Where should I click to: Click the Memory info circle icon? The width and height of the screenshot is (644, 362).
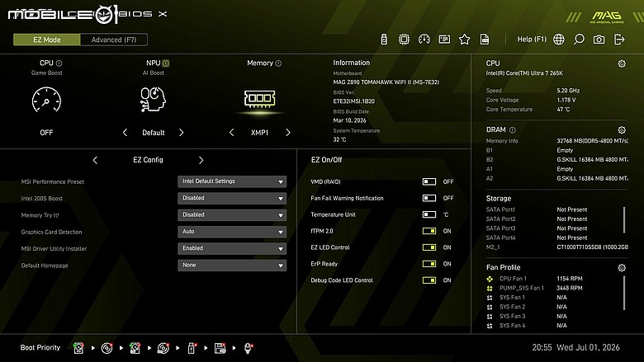pos(278,63)
